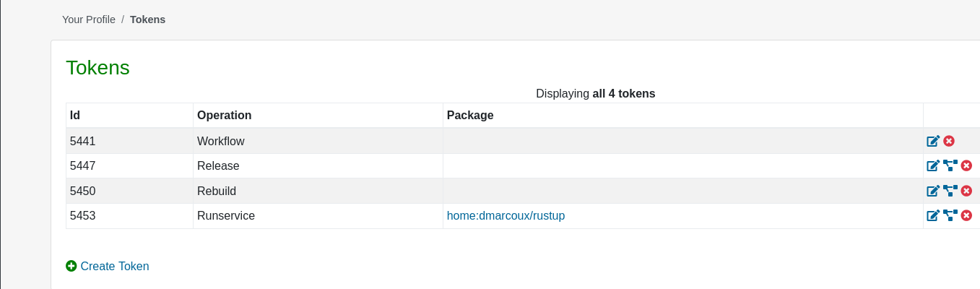Image resolution: width=980 pixels, height=289 pixels.
Task: Select the Tokens breadcrumb item
Action: (147, 20)
